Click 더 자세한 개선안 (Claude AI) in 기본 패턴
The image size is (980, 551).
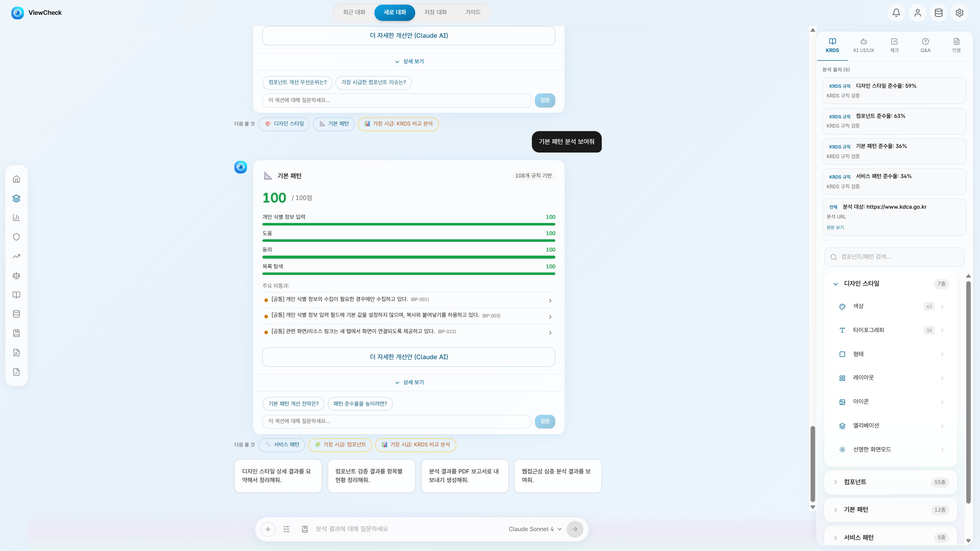click(x=409, y=357)
